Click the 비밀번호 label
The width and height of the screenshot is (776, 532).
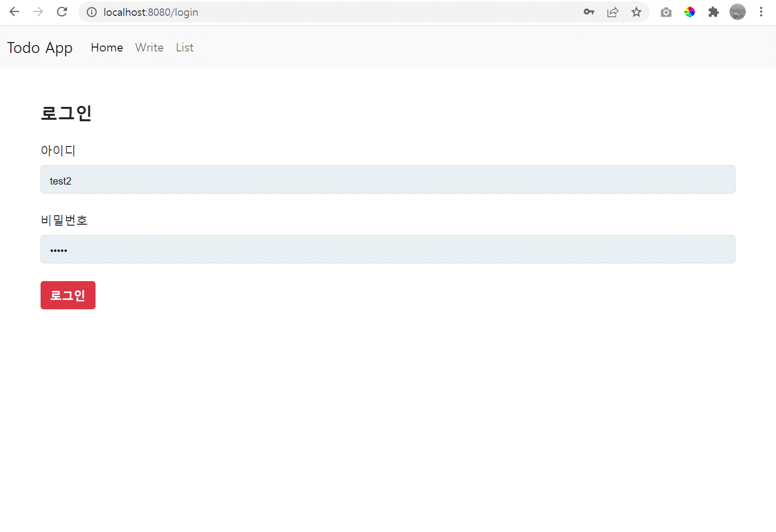click(64, 220)
